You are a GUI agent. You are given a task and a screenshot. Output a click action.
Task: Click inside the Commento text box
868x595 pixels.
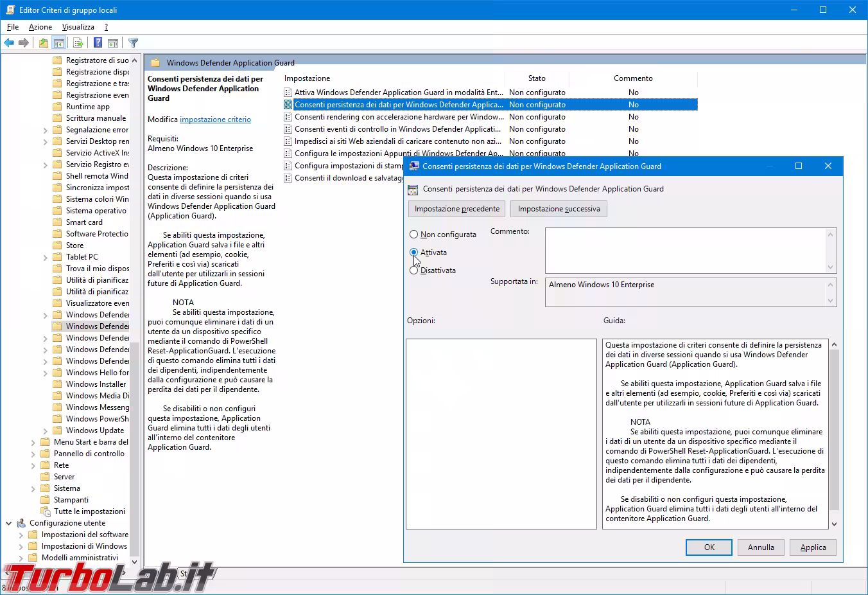pos(685,251)
